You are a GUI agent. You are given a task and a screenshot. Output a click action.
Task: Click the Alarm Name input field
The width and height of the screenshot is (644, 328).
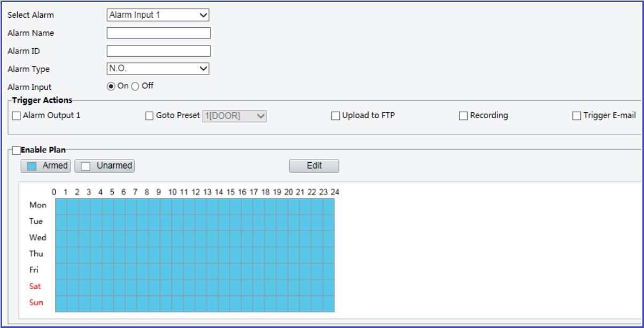(x=159, y=33)
